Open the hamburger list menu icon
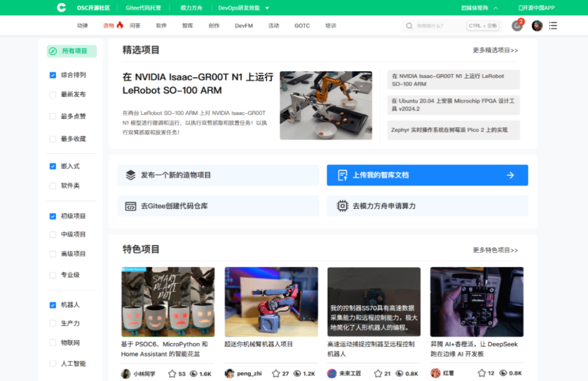588x381 pixels. coord(553,26)
